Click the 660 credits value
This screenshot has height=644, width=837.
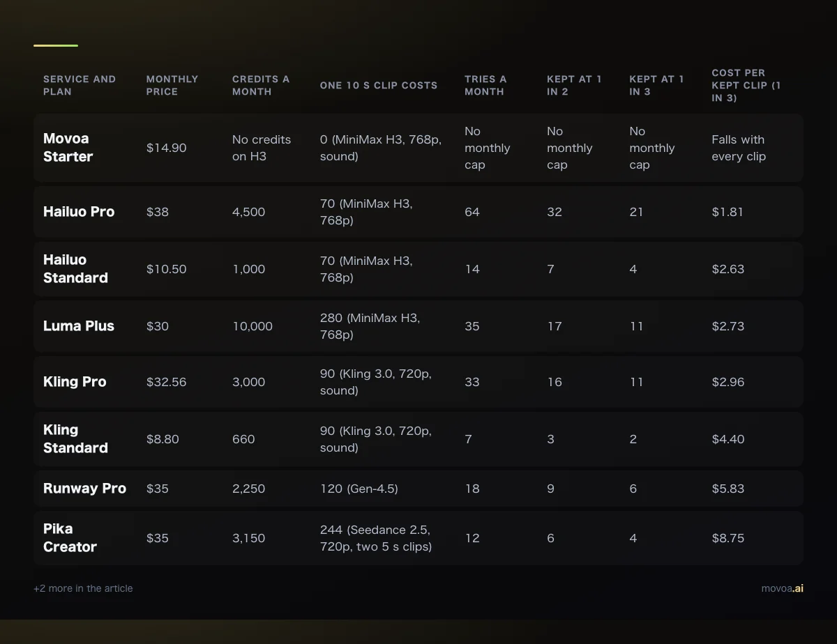243,439
